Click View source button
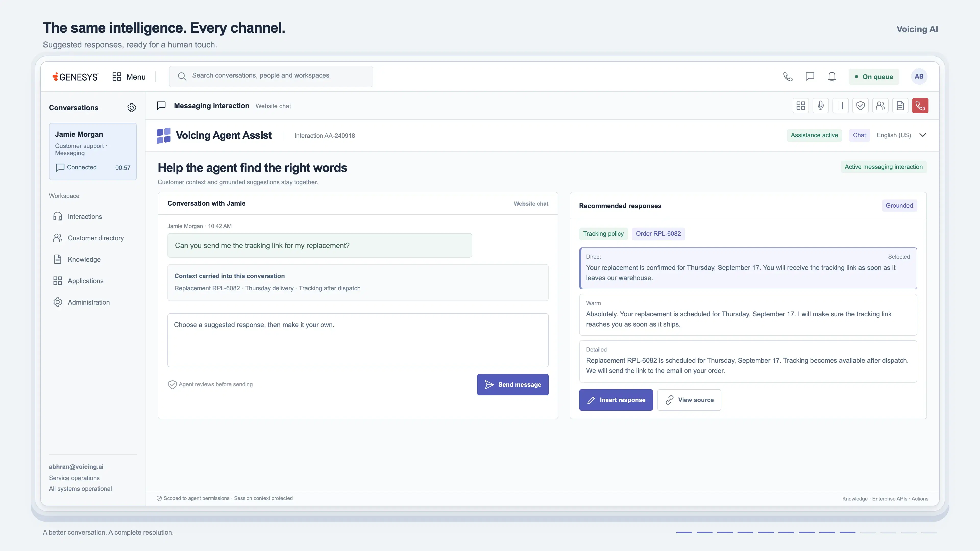980x551 pixels. [x=689, y=400]
